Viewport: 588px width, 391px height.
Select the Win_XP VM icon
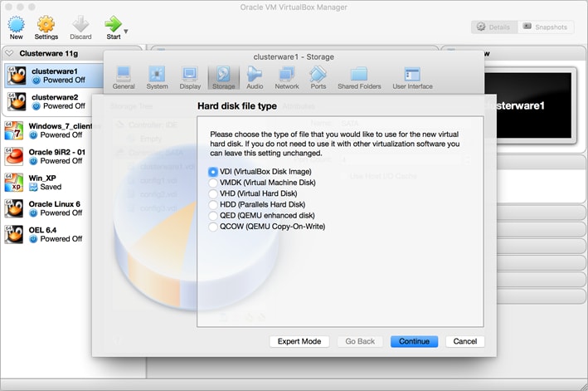point(14,183)
